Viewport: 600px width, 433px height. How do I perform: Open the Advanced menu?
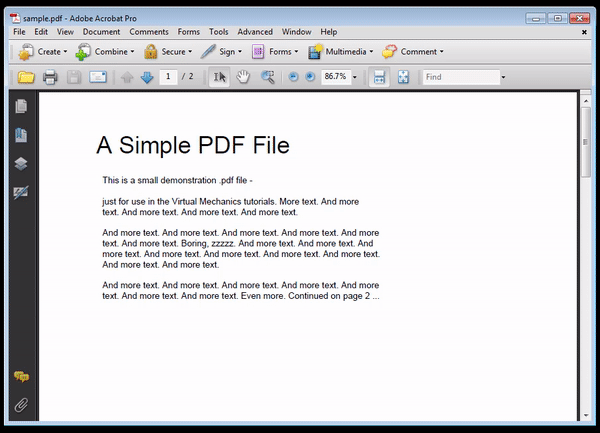[x=255, y=32]
